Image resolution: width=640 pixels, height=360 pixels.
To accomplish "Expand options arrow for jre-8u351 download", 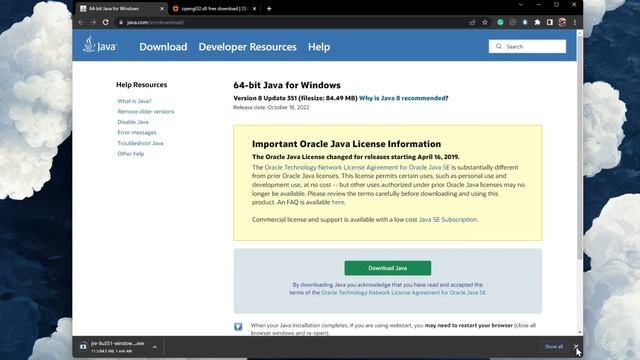I will pyautogui.click(x=155, y=347).
